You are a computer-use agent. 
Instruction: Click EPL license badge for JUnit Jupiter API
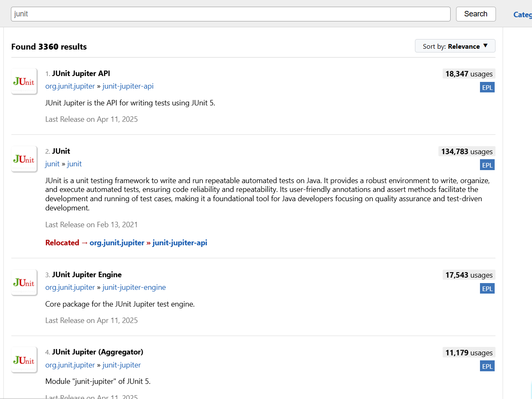[487, 87]
